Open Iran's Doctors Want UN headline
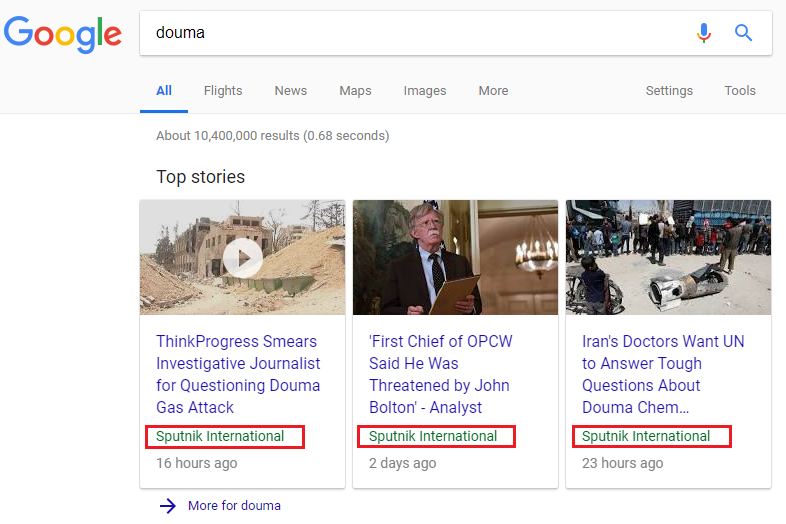 click(x=663, y=374)
